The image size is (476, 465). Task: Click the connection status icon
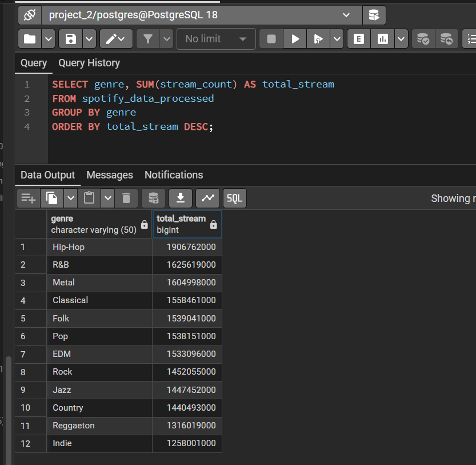(30, 15)
